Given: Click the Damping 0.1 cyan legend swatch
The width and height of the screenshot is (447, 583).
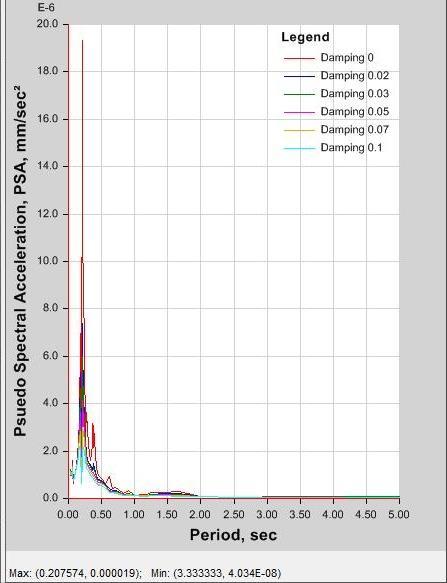Looking at the screenshot, I should (x=299, y=148).
